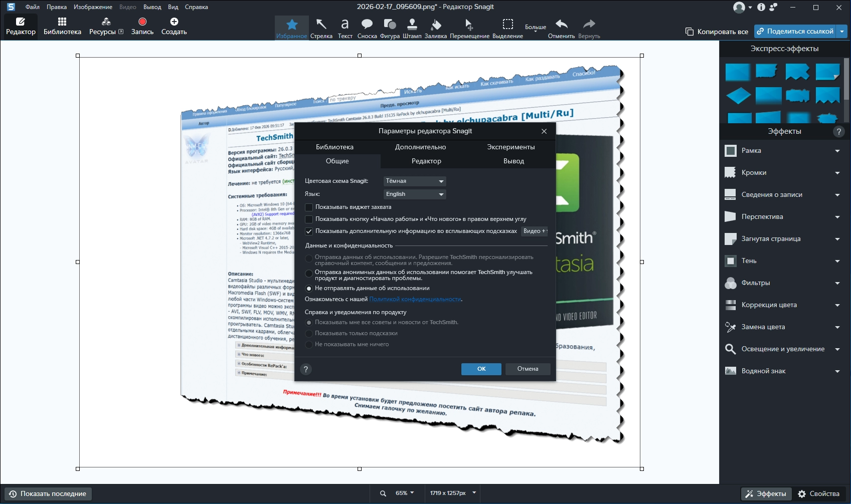Open Ресурсы assets
The width and height of the screenshot is (851, 504).
(x=106, y=26)
